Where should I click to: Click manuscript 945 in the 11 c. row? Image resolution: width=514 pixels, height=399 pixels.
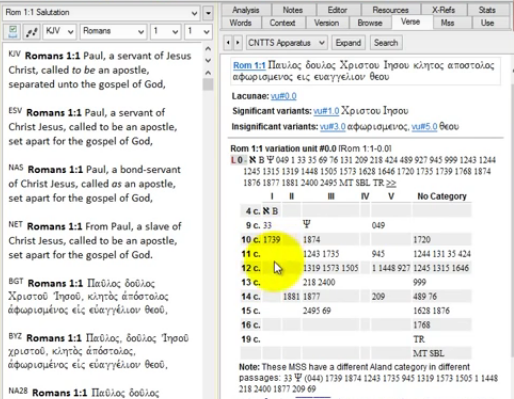tap(378, 254)
